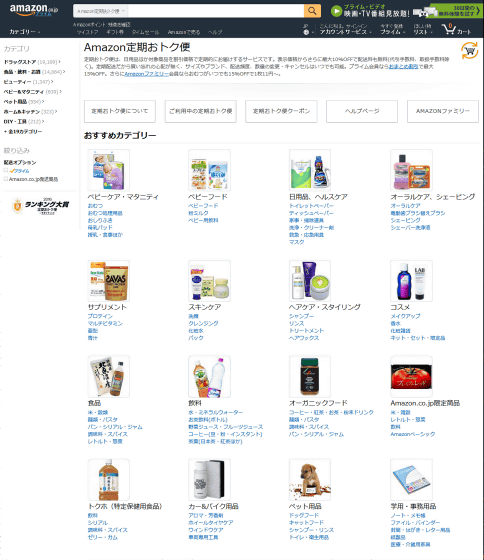Click the 定期おトク便について button
The height and width of the screenshot is (560, 484).
120,111
